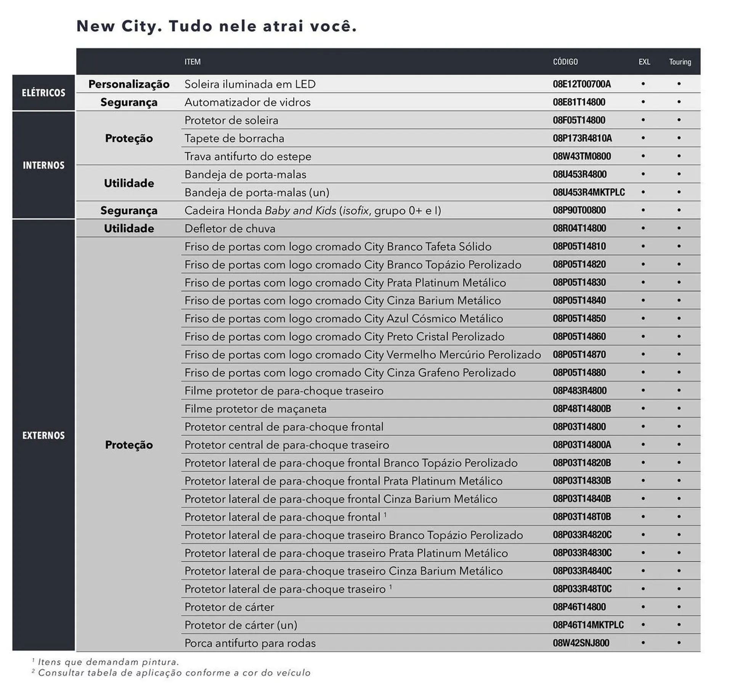This screenshot has height=700, width=732.
Task: Click code 08E12T00700A
Action: [581, 84]
